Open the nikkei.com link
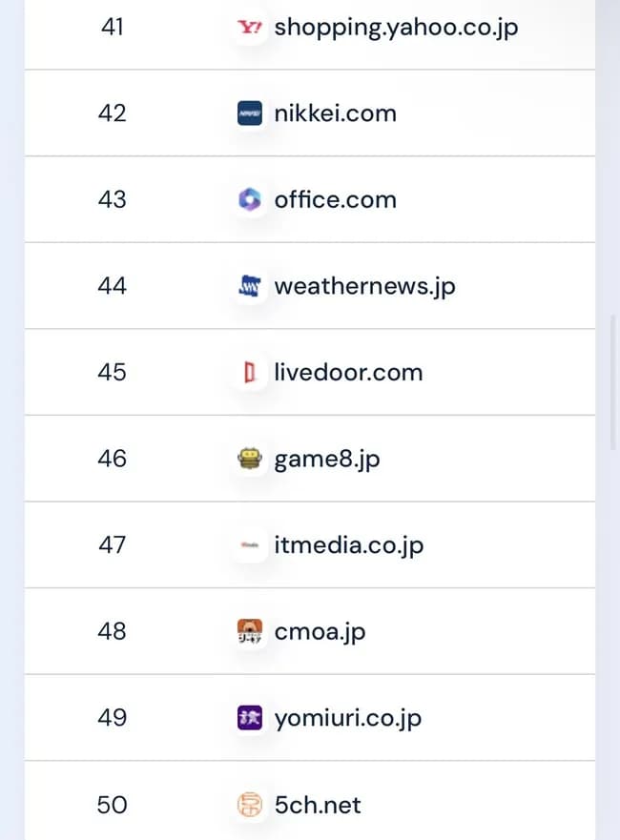Screen dimensions: 620x840 click(x=336, y=113)
